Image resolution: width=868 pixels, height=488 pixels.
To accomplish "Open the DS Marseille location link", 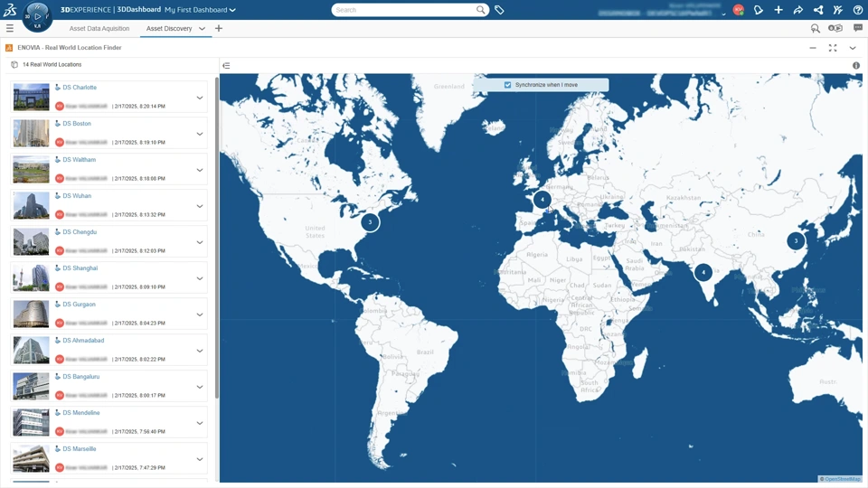I will 80,449.
